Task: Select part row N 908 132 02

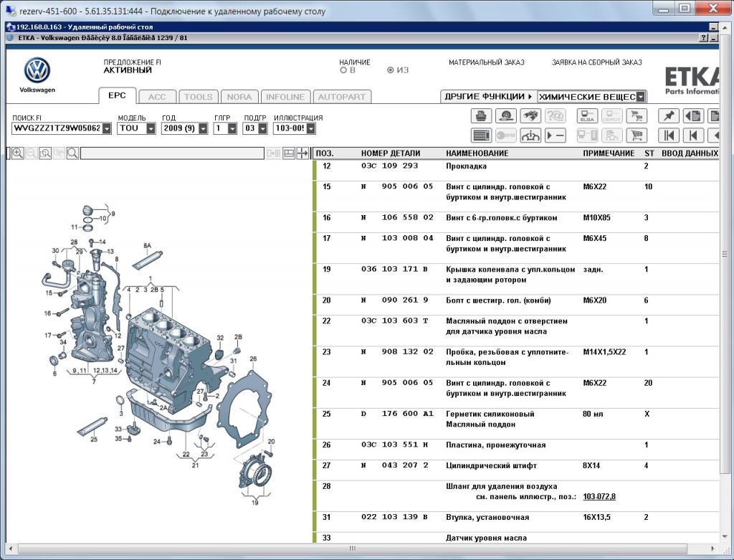Action: tap(518, 357)
